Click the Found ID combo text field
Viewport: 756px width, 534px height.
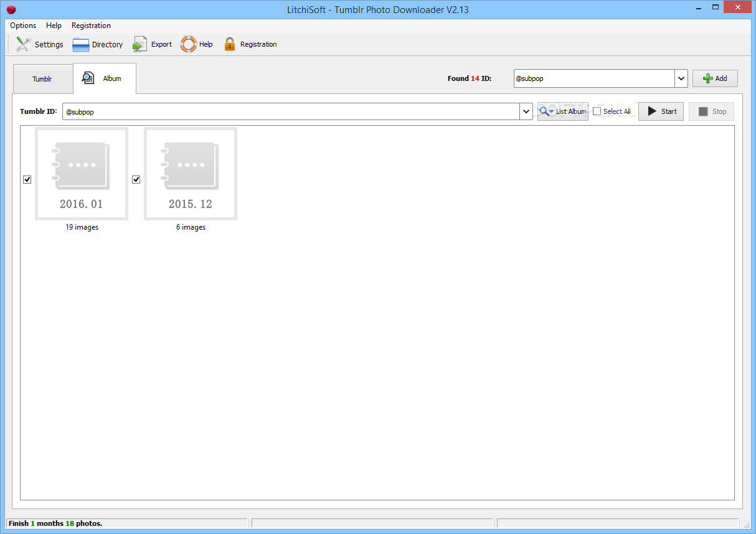click(594, 78)
